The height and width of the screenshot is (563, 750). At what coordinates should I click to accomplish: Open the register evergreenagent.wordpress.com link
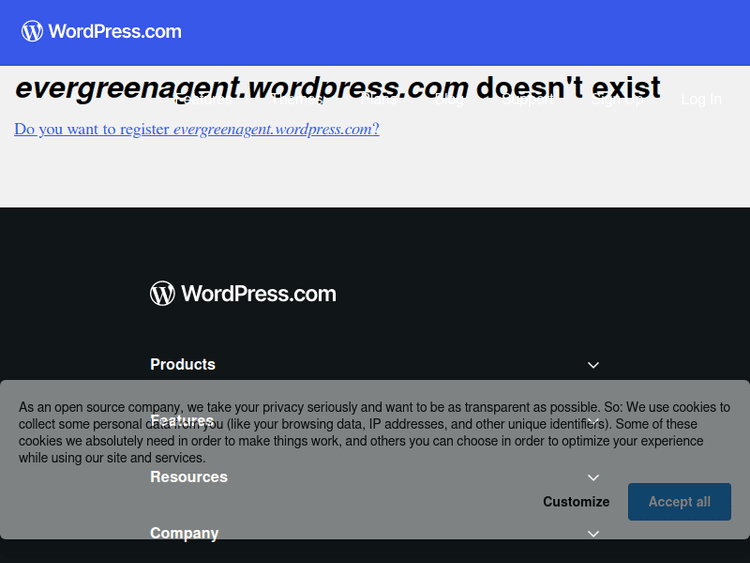pos(197,129)
